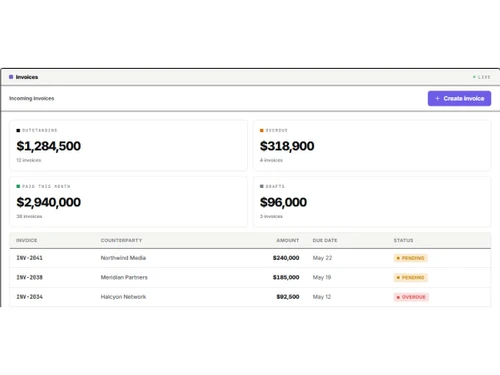Open the Outstanding $1,284,500 card
The width and height of the screenshot is (500, 375).
[x=128, y=145]
